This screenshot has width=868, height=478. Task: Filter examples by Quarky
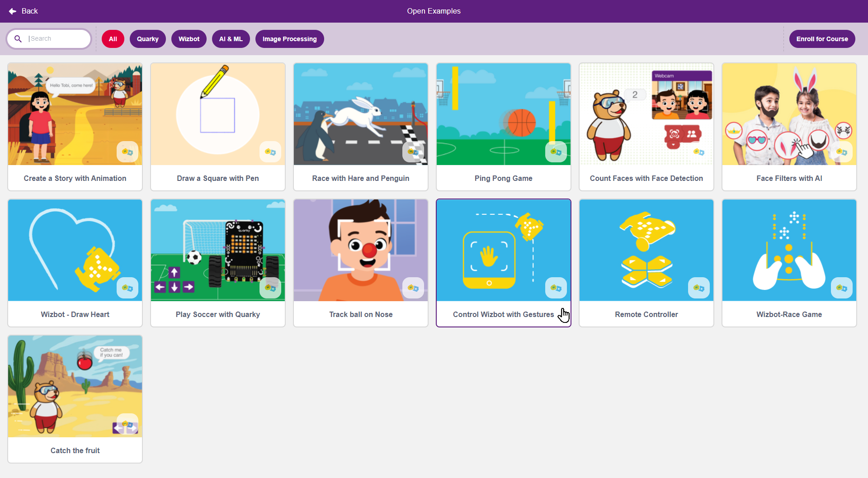pyautogui.click(x=148, y=39)
